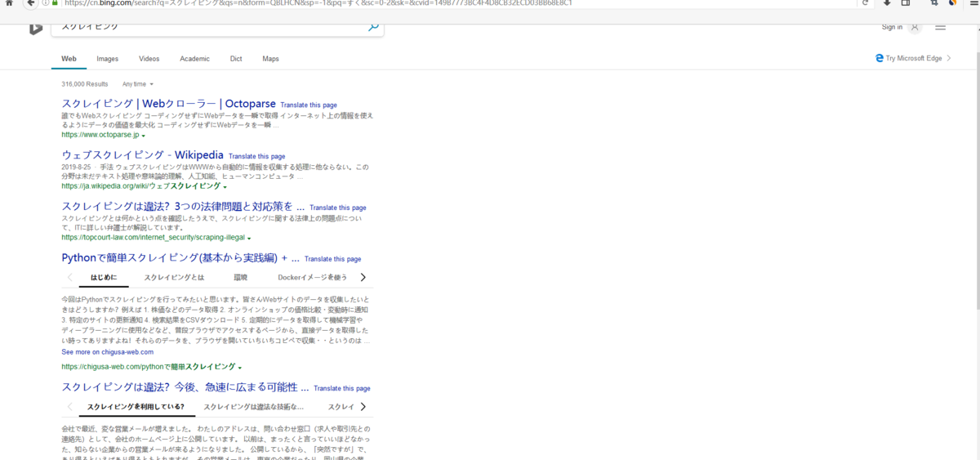
Task: Switch to the Videos tab
Action: tap(149, 59)
